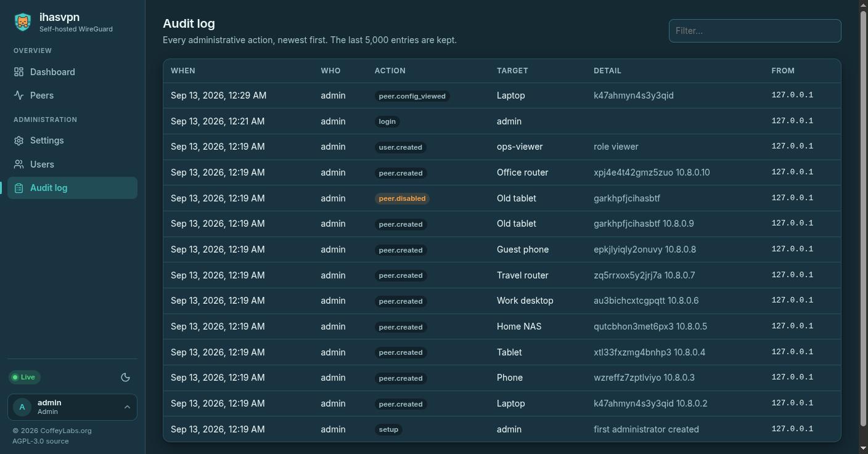
Task: Click detail 'qutcbhon3met6px3 10.8.0.5'
Action: [650, 326]
